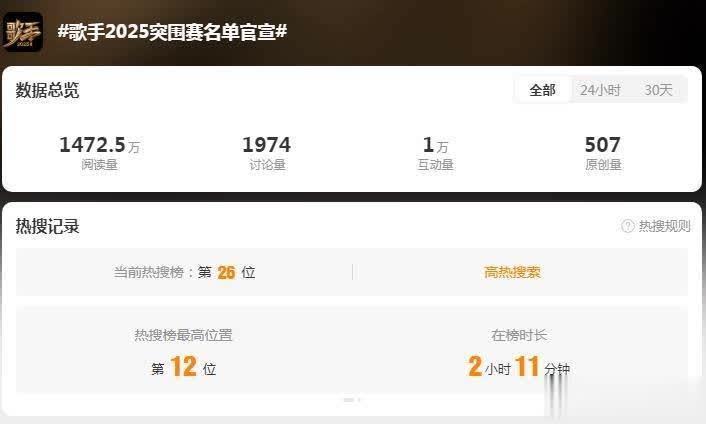
Task: Click the 1万 互动量 statistic
Action: (435, 153)
